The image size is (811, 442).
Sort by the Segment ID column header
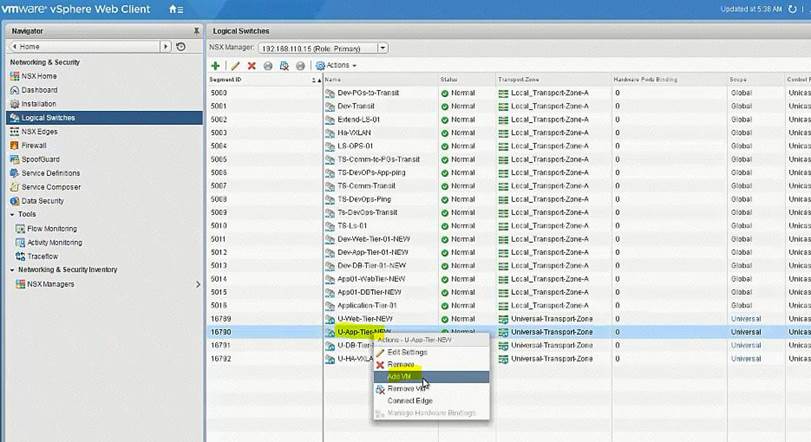(260, 79)
